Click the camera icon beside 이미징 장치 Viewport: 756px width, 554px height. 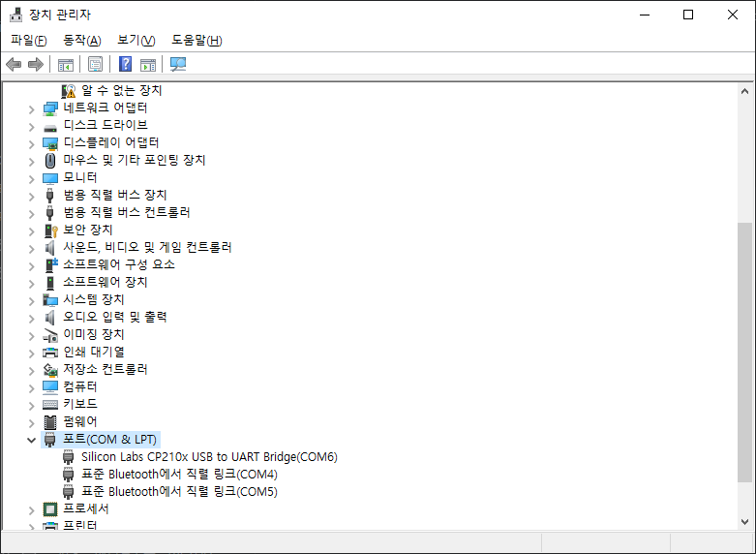point(50,335)
